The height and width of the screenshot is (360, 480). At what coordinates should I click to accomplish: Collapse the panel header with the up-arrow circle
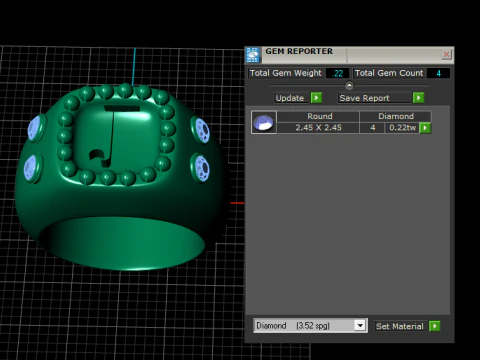point(349,86)
